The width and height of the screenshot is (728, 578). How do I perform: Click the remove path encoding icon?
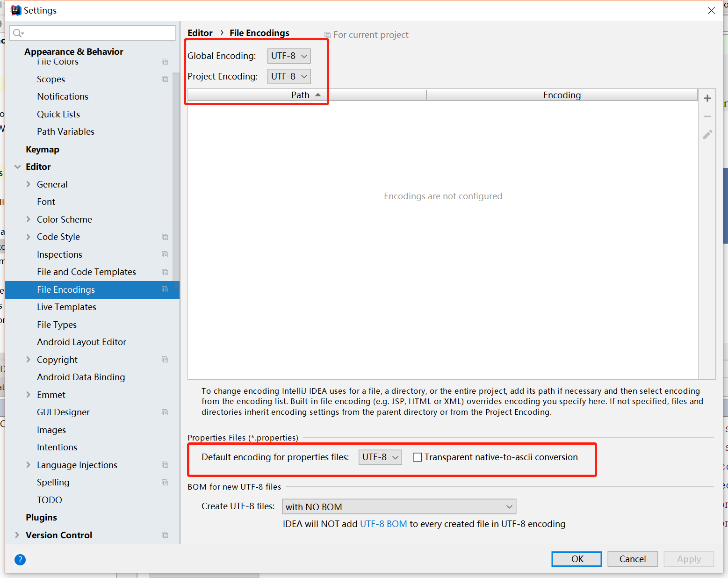coord(707,116)
